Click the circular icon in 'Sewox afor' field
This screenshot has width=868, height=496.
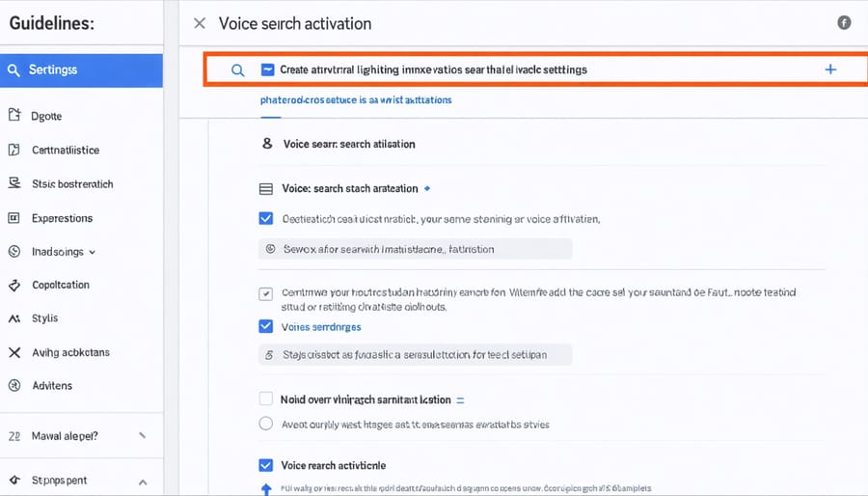(x=270, y=249)
